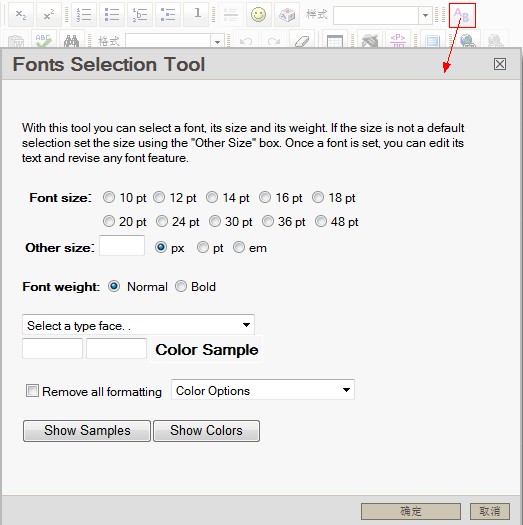Click the Color Sample preview

(x=207, y=350)
